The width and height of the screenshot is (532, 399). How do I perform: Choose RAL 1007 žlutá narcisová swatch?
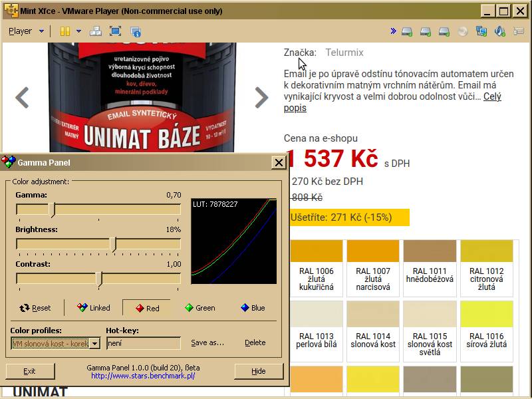point(373,268)
